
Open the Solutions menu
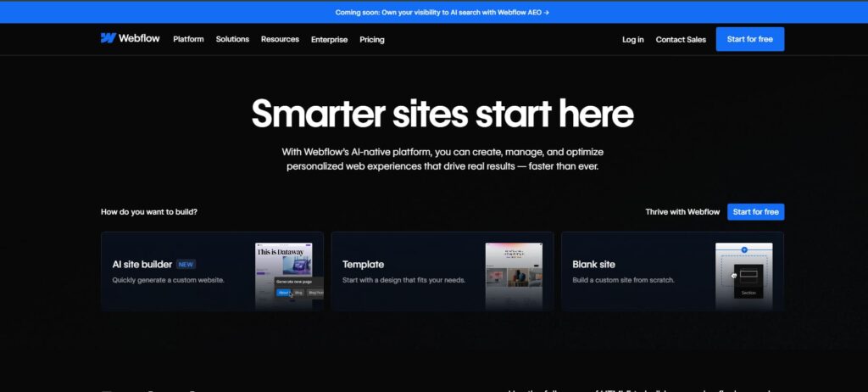click(232, 39)
